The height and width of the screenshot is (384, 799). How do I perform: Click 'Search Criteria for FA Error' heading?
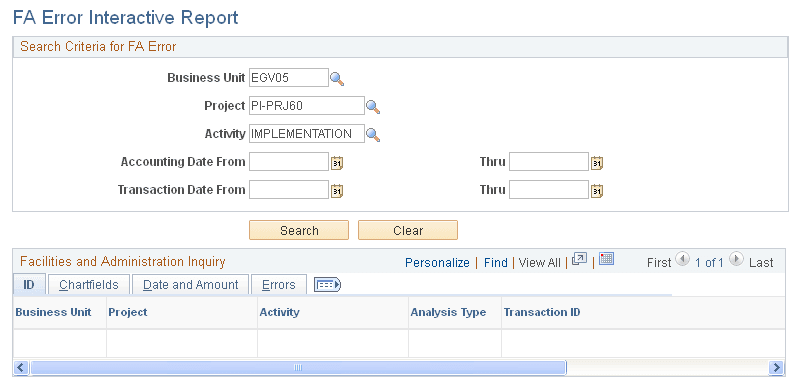pos(98,47)
